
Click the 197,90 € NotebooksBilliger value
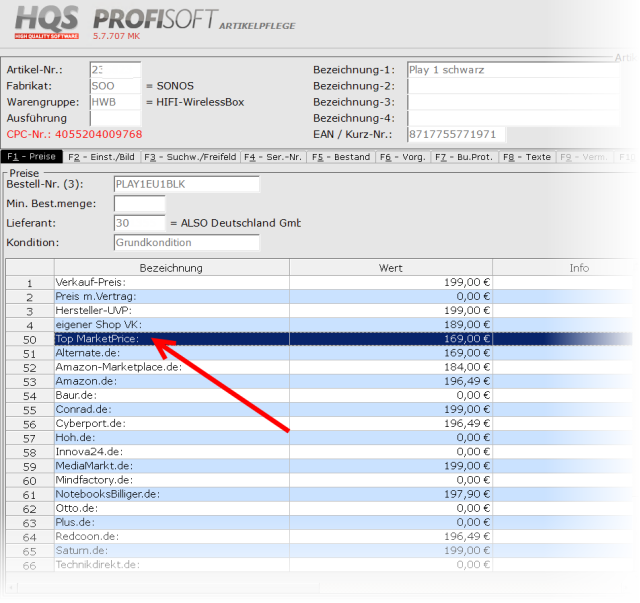click(x=467, y=494)
